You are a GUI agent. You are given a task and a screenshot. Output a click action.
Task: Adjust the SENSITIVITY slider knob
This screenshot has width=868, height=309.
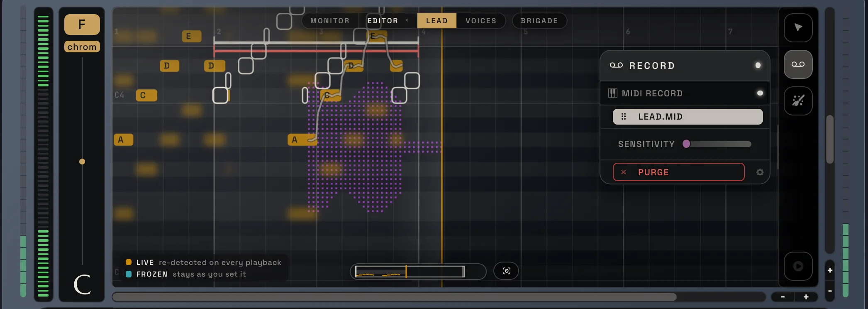point(686,144)
